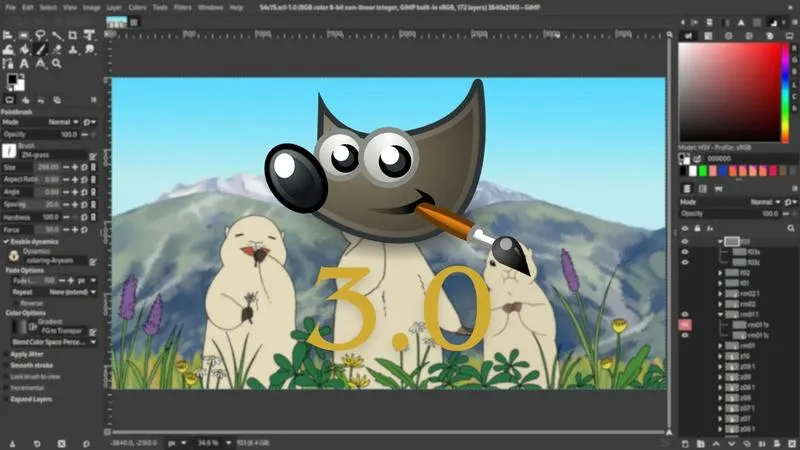Edit the ZM-grass brush
This screenshot has height=450, width=800.
[x=93, y=156]
